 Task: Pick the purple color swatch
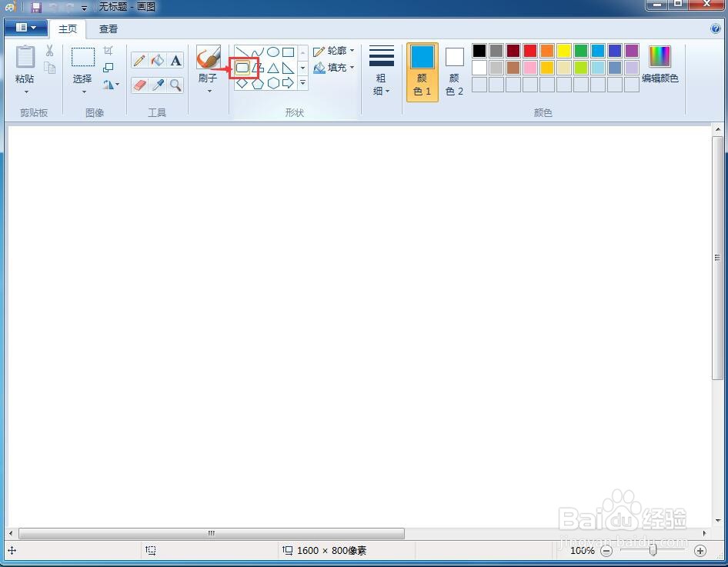pos(632,51)
